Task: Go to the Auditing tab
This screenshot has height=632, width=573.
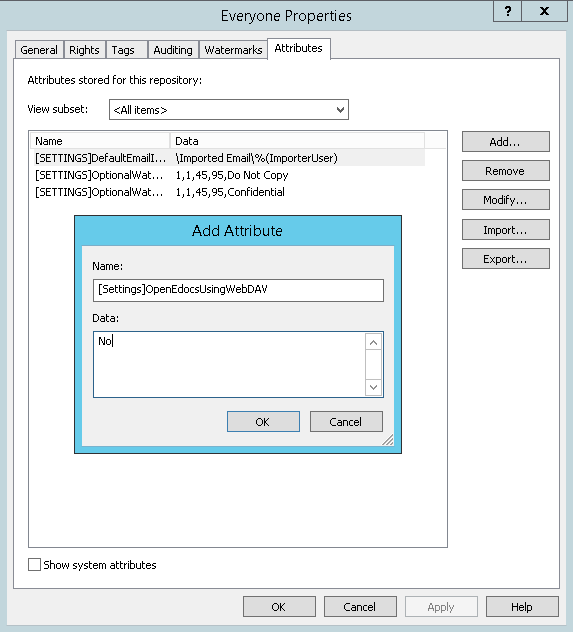Action: coord(173,50)
